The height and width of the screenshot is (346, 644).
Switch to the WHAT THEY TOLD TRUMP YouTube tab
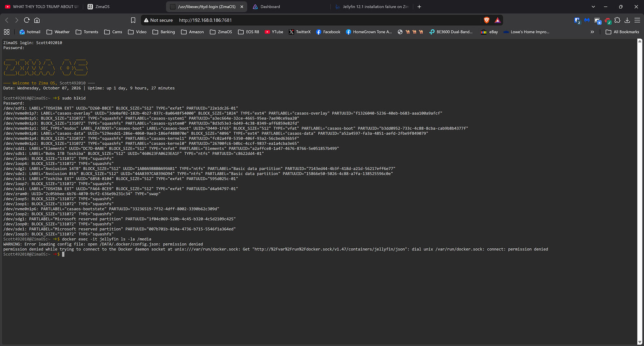coord(42,7)
